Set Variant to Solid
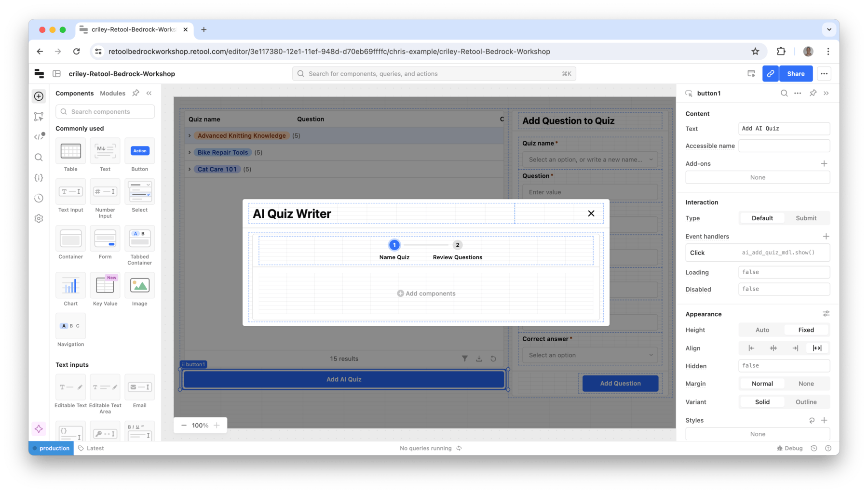This screenshot has width=868, height=493. point(762,402)
